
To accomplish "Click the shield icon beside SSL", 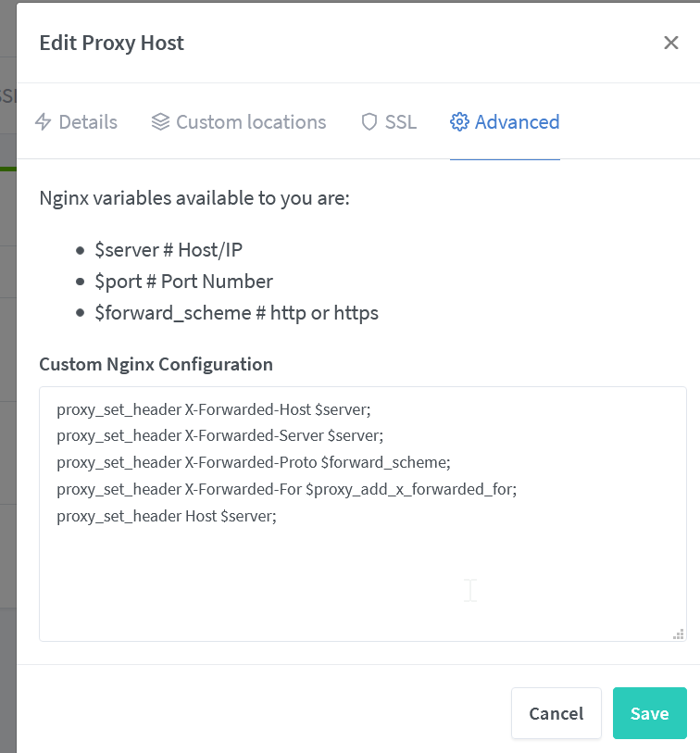I will pyautogui.click(x=369, y=122).
